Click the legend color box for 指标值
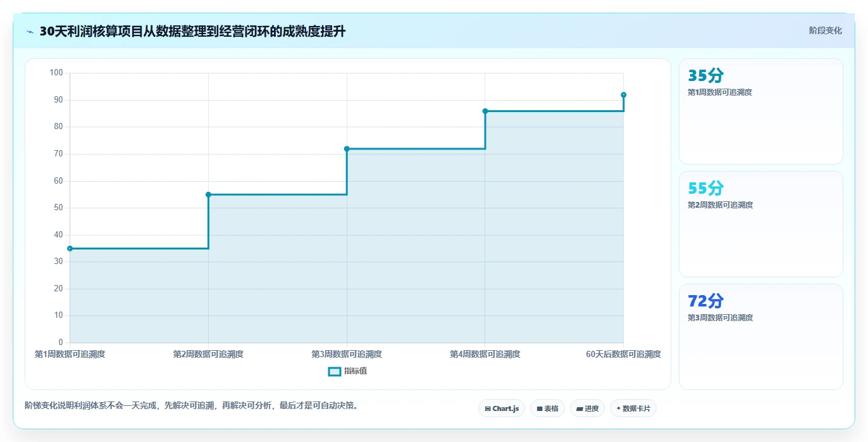This screenshot has height=442, width=868. pyautogui.click(x=335, y=371)
